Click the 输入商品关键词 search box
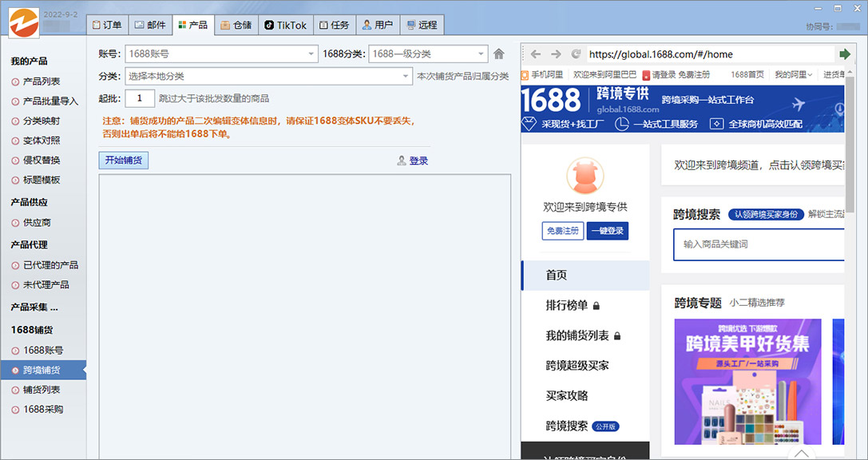 pos(759,244)
